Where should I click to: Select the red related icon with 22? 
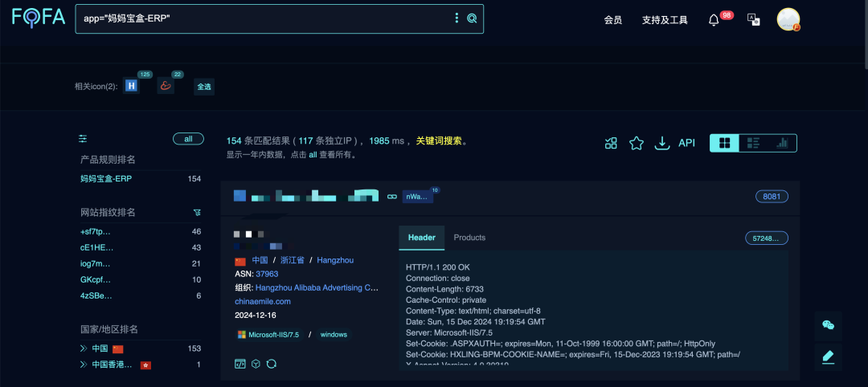[x=166, y=86]
